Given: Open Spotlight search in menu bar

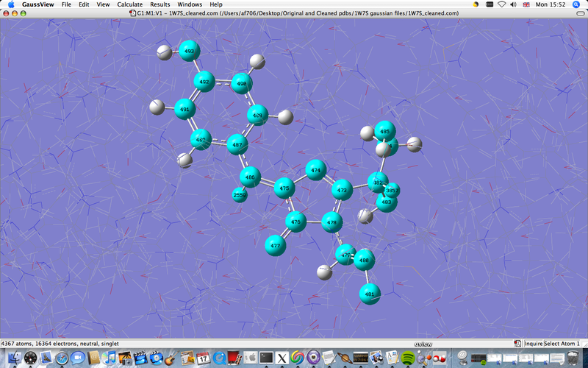Looking at the screenshot, I should (576, 4).
